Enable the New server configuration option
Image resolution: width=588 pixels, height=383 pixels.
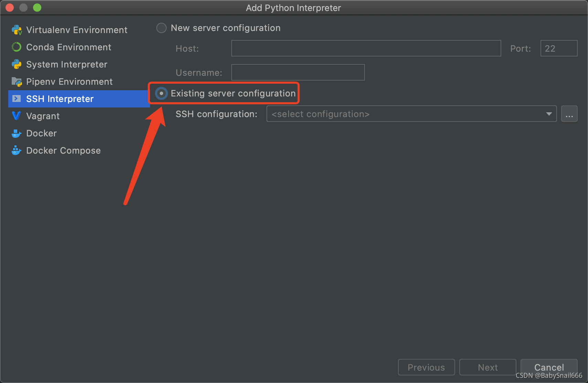click(161, 28)
